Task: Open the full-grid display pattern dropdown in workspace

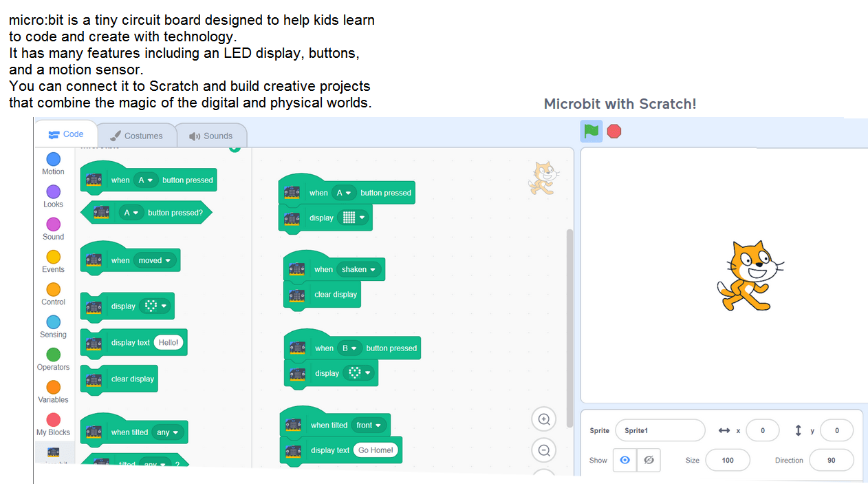Action: click(354, 218)
